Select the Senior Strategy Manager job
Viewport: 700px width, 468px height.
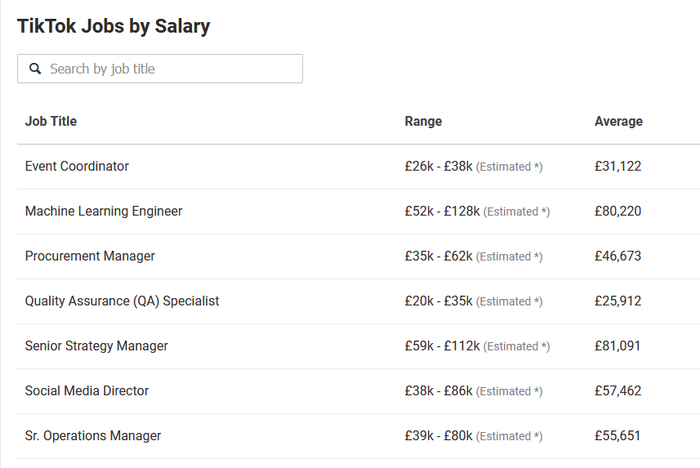pos(96,346)
